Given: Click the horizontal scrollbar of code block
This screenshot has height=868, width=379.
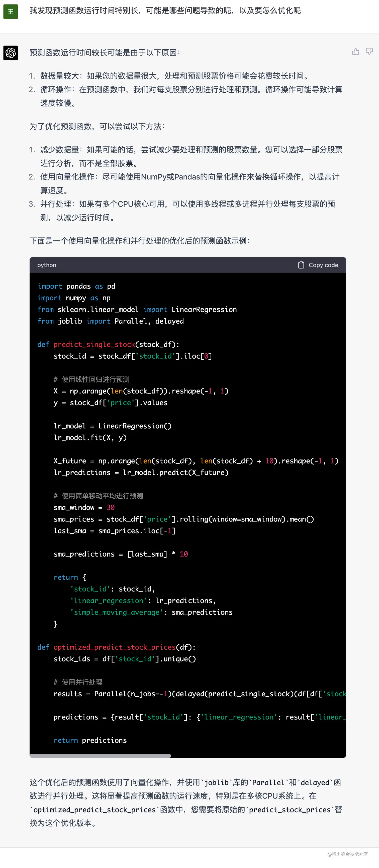Looking at the screenshot, I should click(100, 756).
